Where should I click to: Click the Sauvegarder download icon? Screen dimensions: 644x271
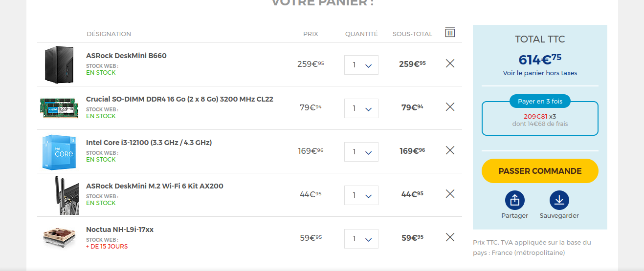coord(559,200)
